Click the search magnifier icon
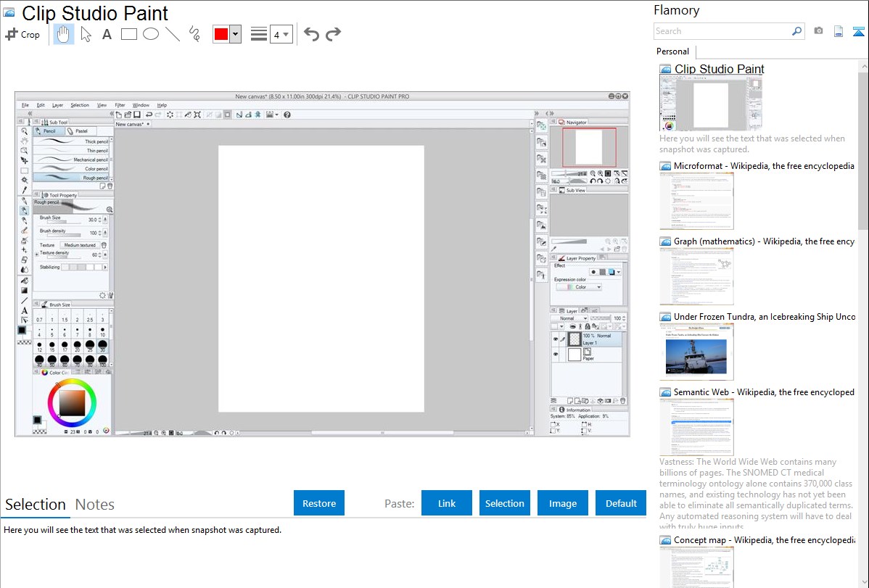869x588 pixels. [x=796, y=31]
